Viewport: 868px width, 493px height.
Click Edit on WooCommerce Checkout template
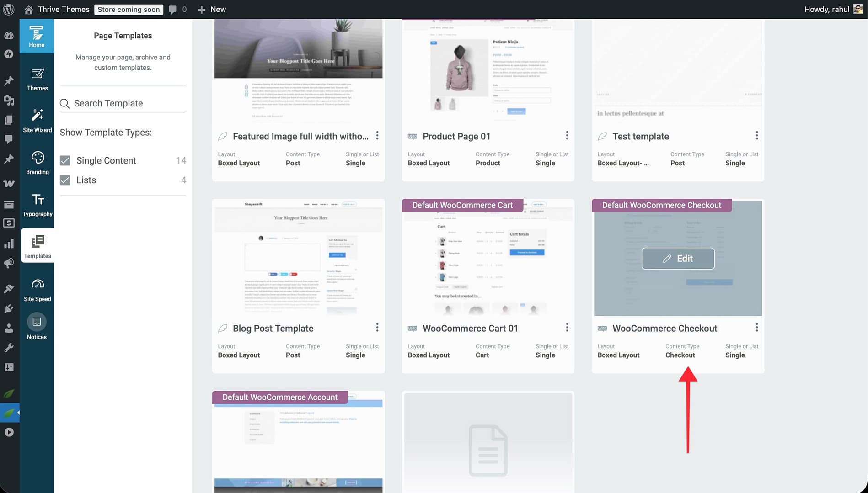pyautogui.click(x=678, y=259)
